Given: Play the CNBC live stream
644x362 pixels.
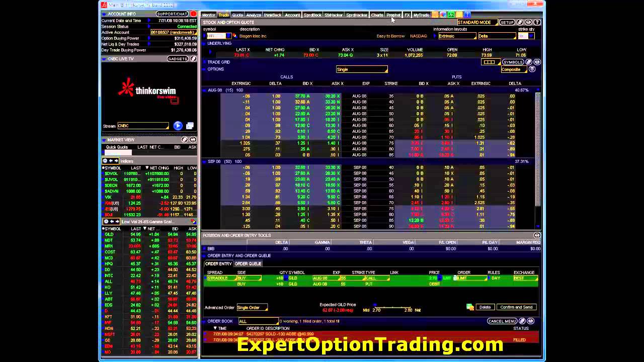Looking at the screenshot, I should [178, 126].
